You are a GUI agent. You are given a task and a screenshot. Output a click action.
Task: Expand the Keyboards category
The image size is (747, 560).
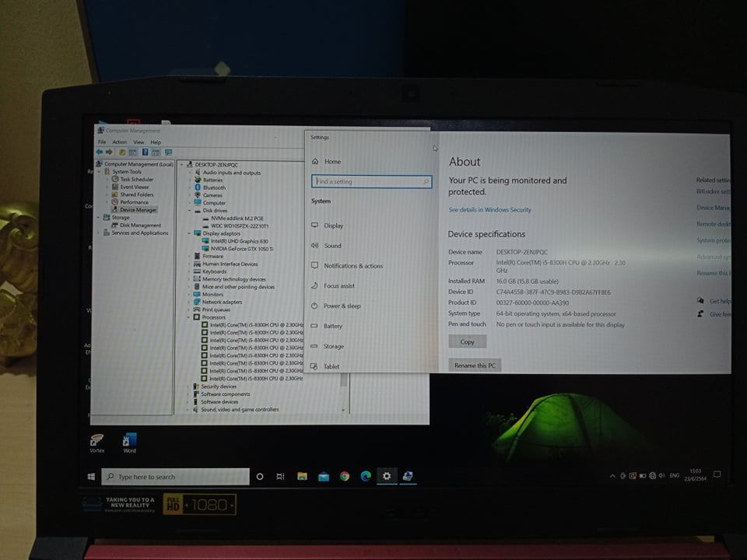(189, 271)
